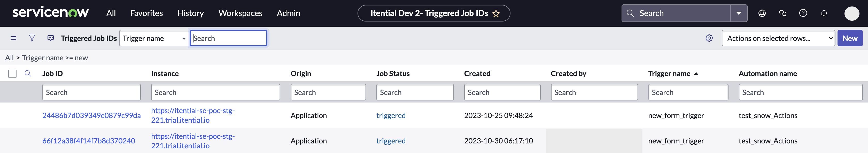Sort by the Trigger name column header
Image resolution: width=868 pixels, height=153 pixels.
(669, 74)
